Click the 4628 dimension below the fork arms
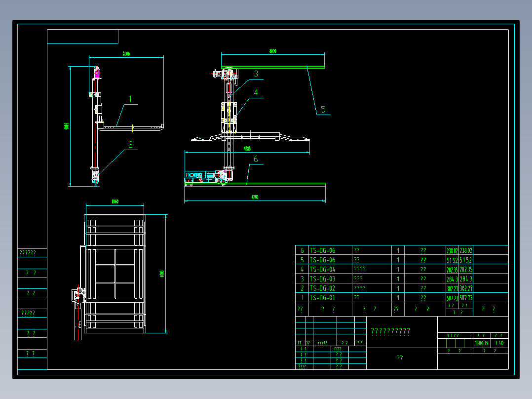Image resolution: width=532 pixels, height=399 pixels. (x=247, y=149)
